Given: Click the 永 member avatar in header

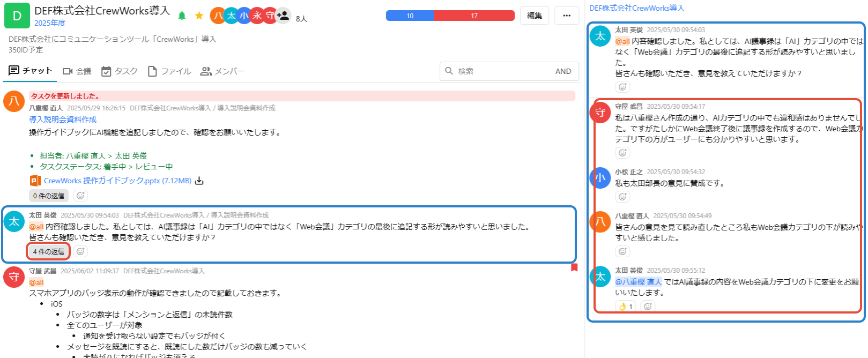Looking at the screenshot, I should 257,16.
